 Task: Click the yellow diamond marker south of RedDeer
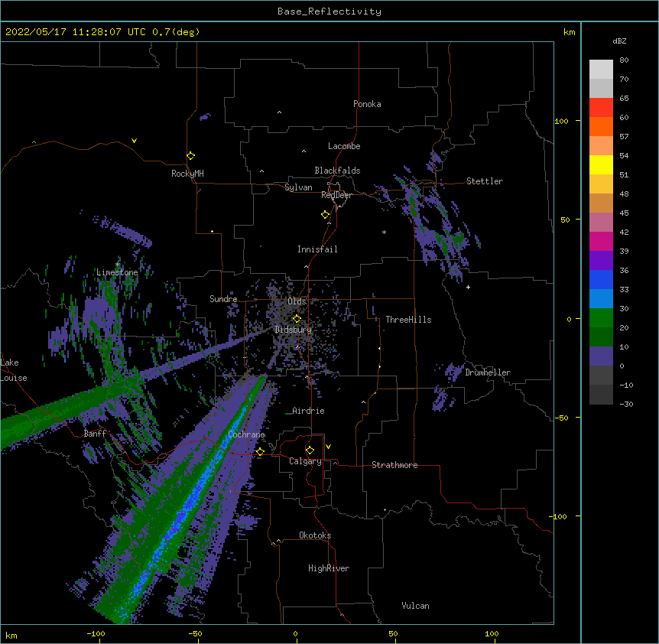coord(326,215)
